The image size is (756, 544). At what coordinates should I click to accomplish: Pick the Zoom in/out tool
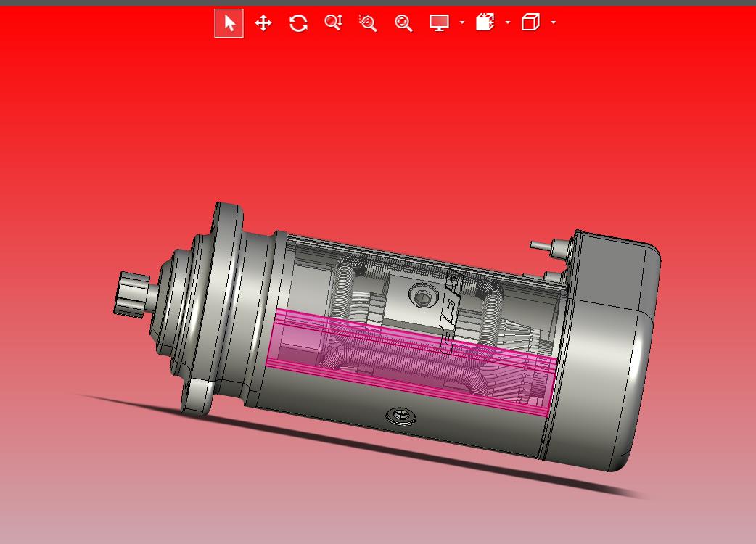click(334, 22)
